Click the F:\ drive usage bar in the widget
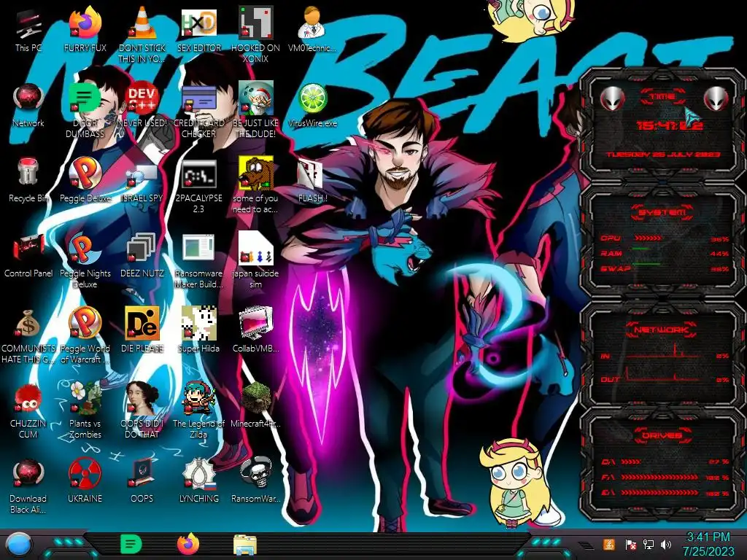This screenshot has height=560, width=747. [x=659, y=477]
